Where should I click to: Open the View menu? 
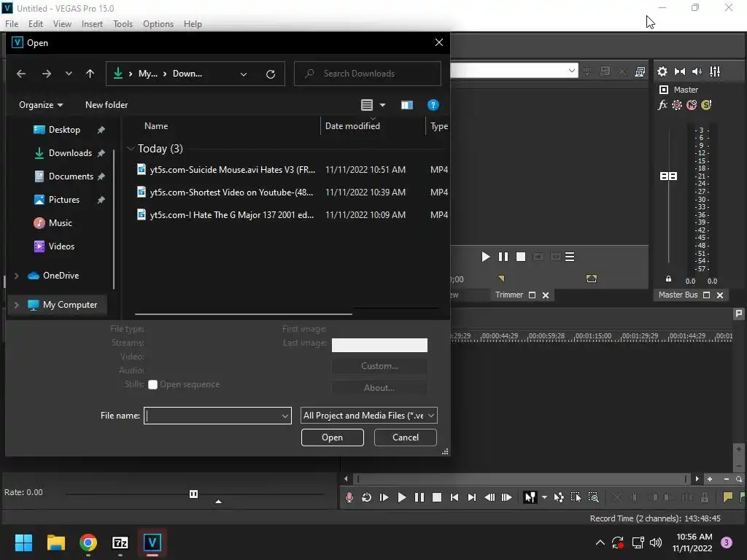62,24
